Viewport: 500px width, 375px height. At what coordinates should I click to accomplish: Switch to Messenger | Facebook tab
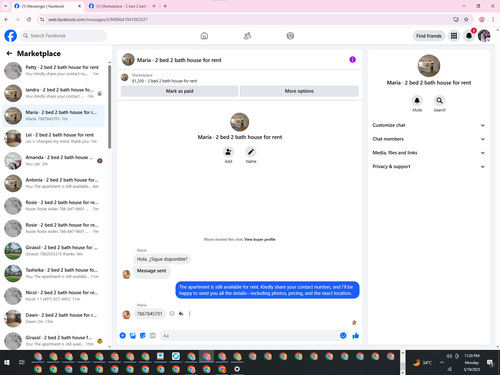click(48, 6)
